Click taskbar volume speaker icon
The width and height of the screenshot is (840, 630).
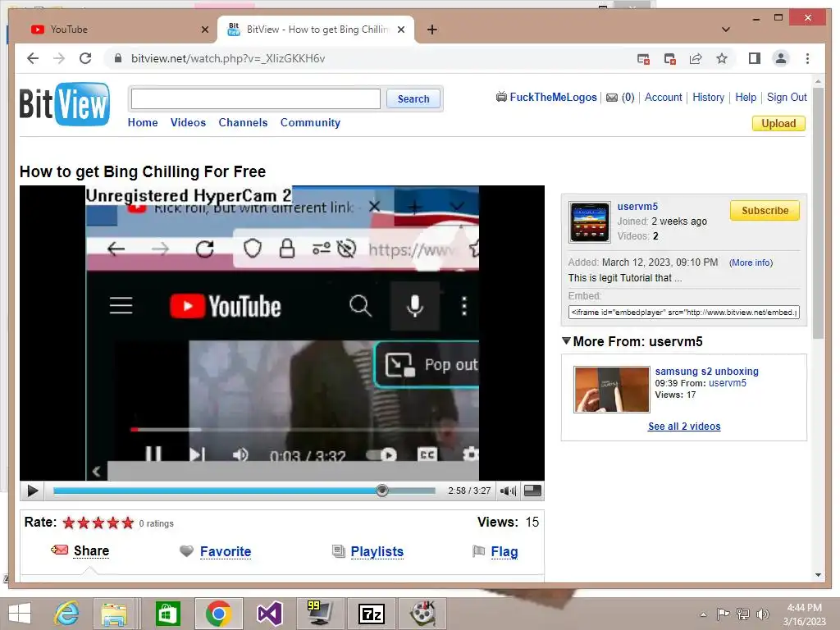click(x=762, y=614)
